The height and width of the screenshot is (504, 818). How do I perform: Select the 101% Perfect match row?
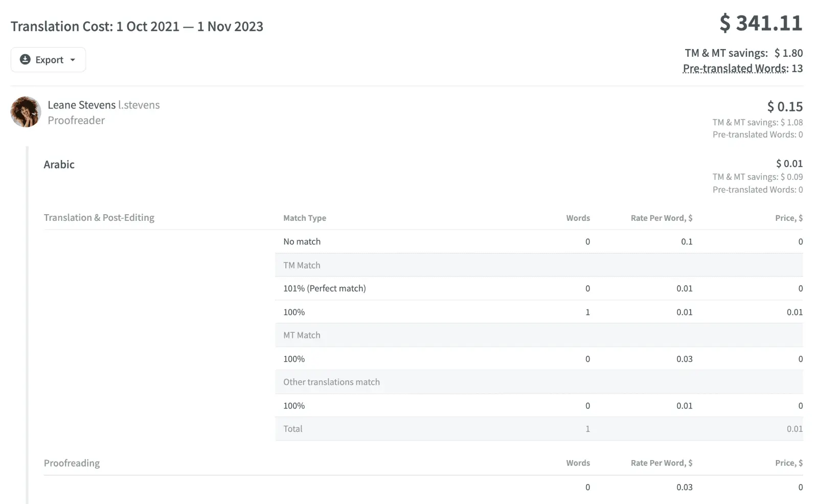(x=324, y=288)
